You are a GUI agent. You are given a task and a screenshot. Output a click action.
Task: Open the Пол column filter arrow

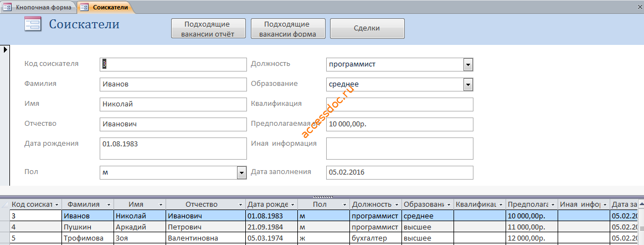click(x=344, y=205)
